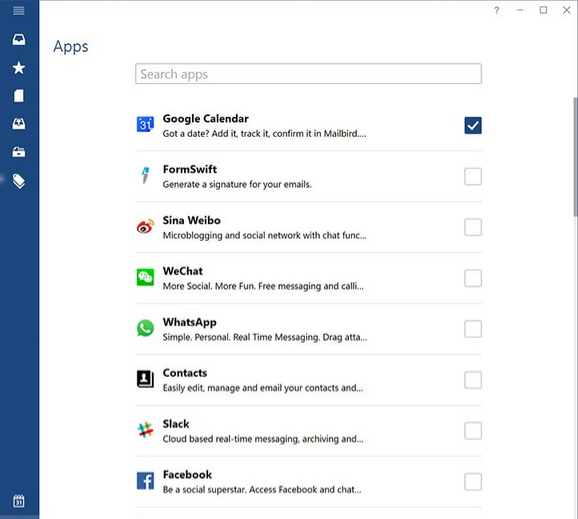Click the WeChat title text
Image resolution: width=578 pixels, height=519 pixels.
click(x=183, y=271)
